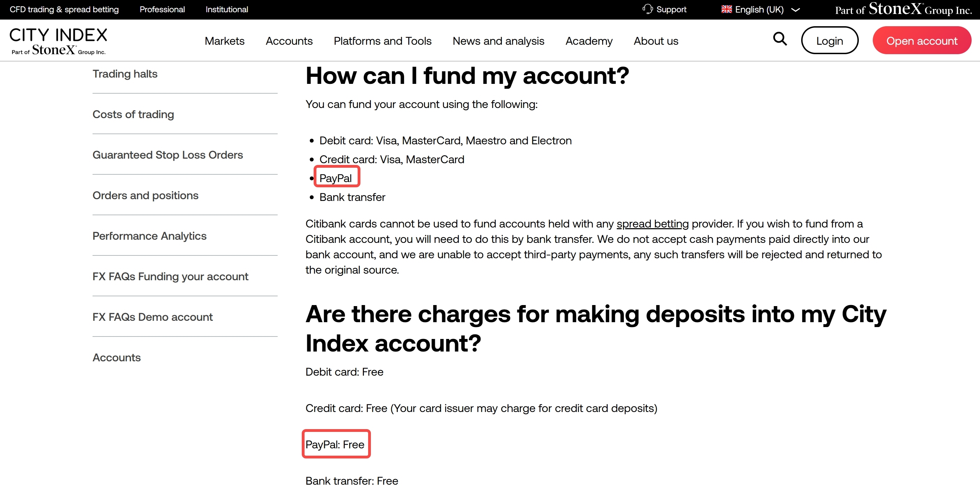980x492 pixels.
Task: Click the 'Bank transfer' bullet item
Action: tap(352, 197)
